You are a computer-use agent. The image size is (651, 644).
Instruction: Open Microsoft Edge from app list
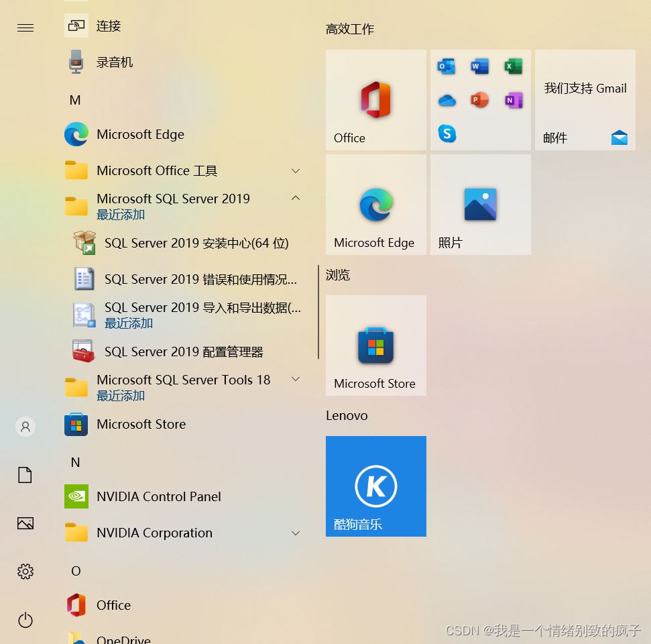click(182, 134)
